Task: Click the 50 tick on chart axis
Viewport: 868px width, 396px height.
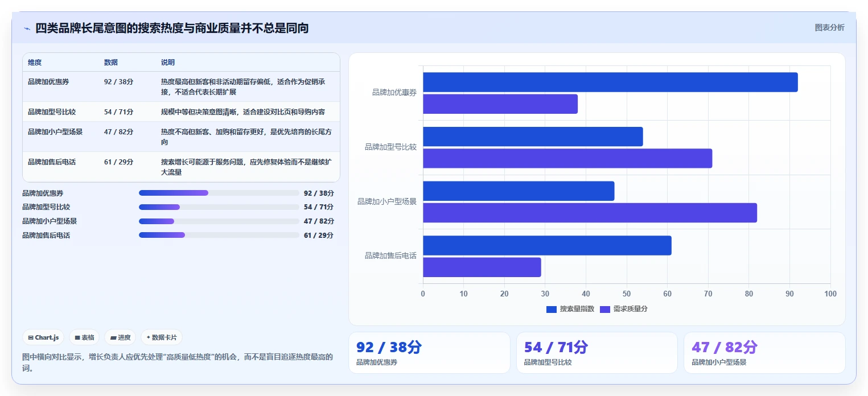Action: 627,294
